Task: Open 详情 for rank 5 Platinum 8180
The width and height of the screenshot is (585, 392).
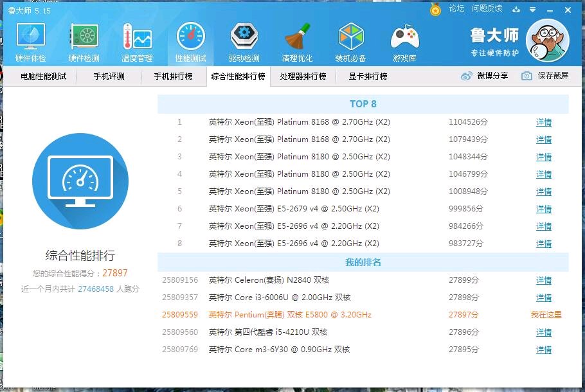Action: click(x=544, y=192)
